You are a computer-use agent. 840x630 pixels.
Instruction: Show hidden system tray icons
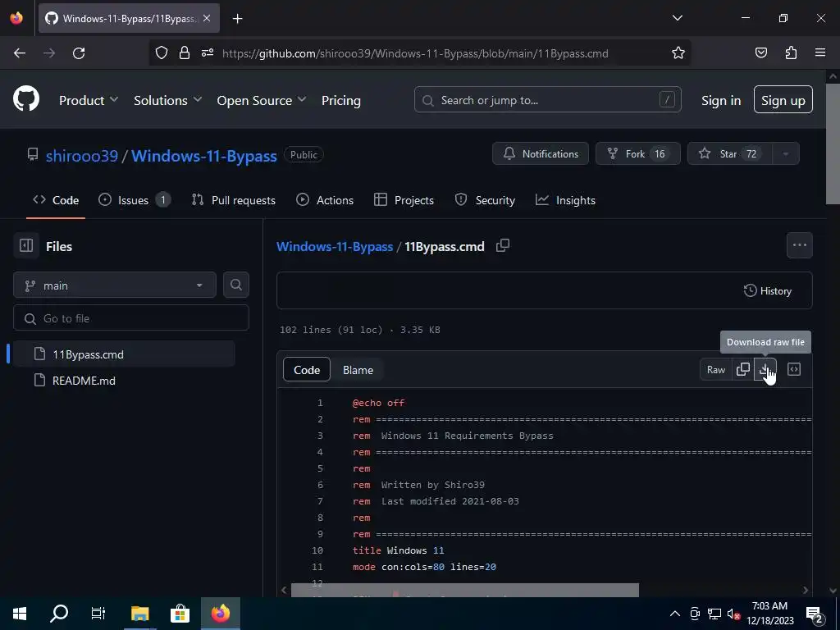[x=675, y=614]
